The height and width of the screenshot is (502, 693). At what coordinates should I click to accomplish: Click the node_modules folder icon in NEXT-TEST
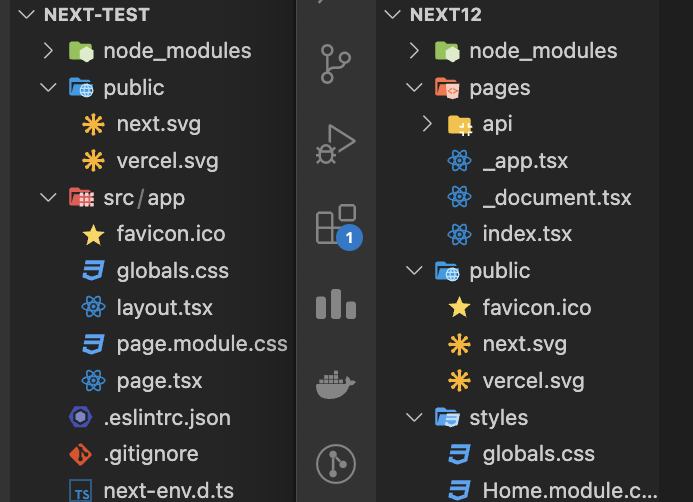click(x=81, y=51)
